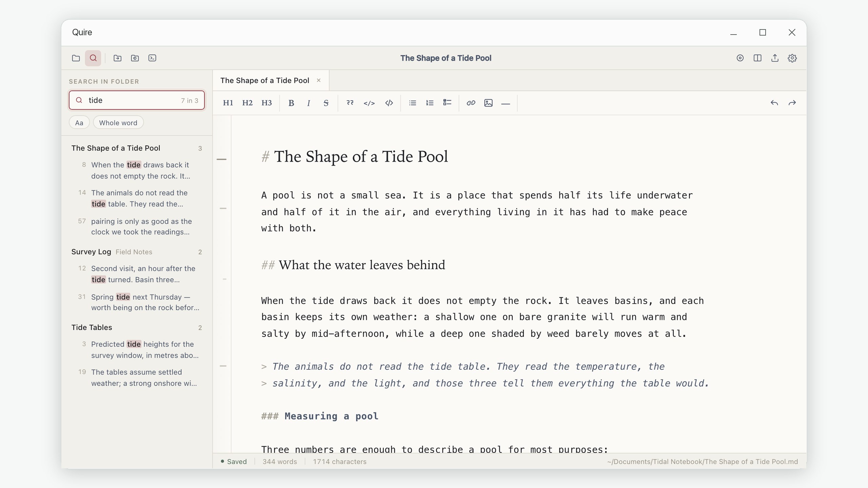
Task: Collapse The Shape of a Tide Pool results group
Action: pos(136,148)
